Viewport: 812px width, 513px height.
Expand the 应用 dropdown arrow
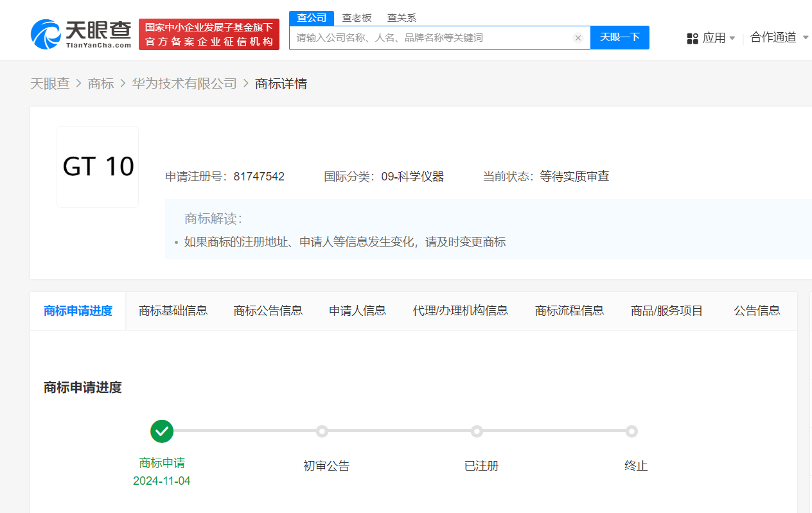tap(732, 39)
